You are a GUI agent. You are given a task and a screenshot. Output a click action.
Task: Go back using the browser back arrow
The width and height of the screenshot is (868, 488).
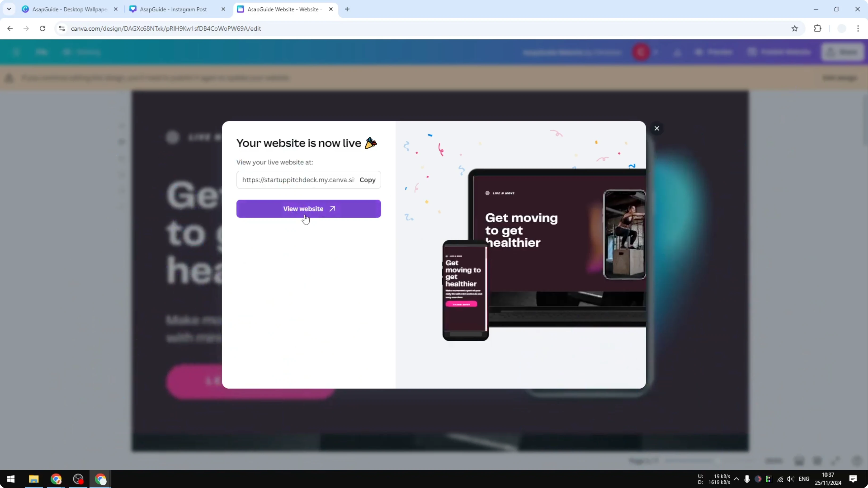[x=10, y=29]
